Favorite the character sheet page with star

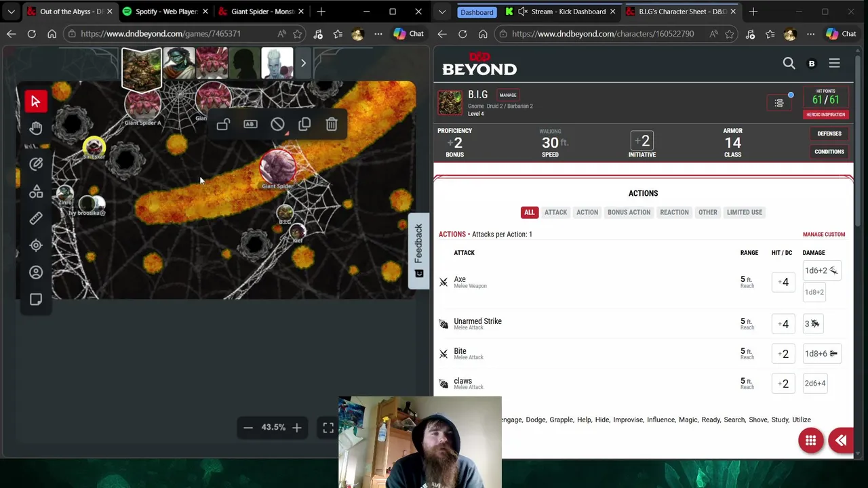coord(729,33)
